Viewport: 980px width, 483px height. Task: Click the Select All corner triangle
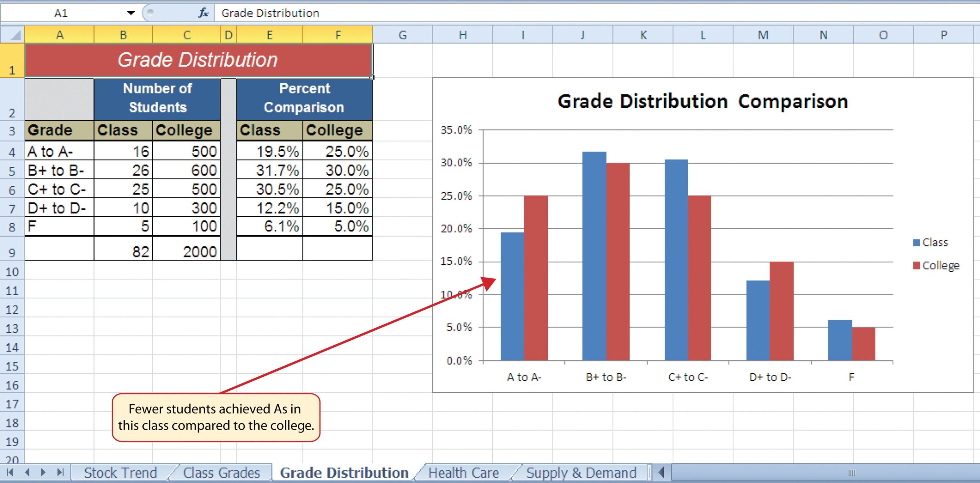click(13, 35)
